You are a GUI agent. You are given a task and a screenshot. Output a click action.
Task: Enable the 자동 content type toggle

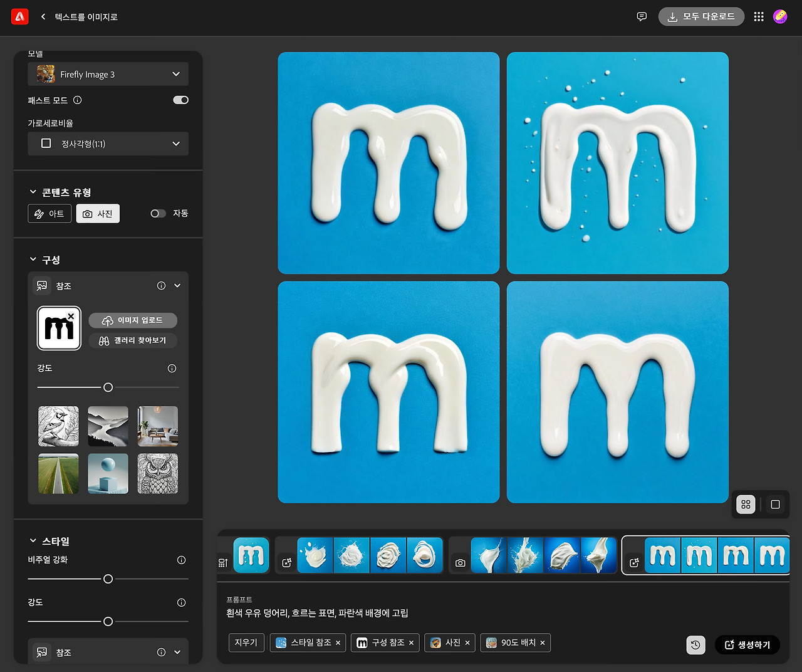point(158,214)
